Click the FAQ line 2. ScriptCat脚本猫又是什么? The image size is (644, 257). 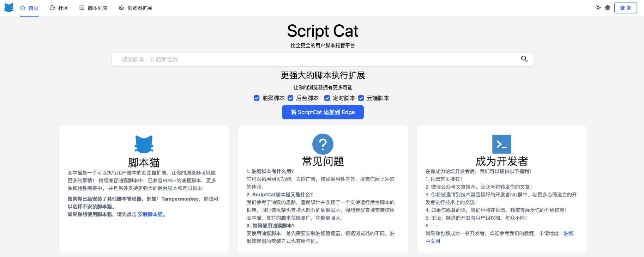279,195
